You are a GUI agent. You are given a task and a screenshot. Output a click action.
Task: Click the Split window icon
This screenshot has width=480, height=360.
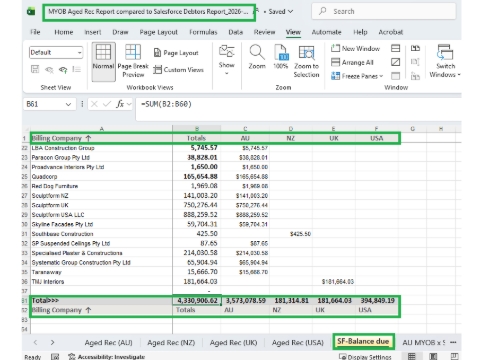[395, 49]
